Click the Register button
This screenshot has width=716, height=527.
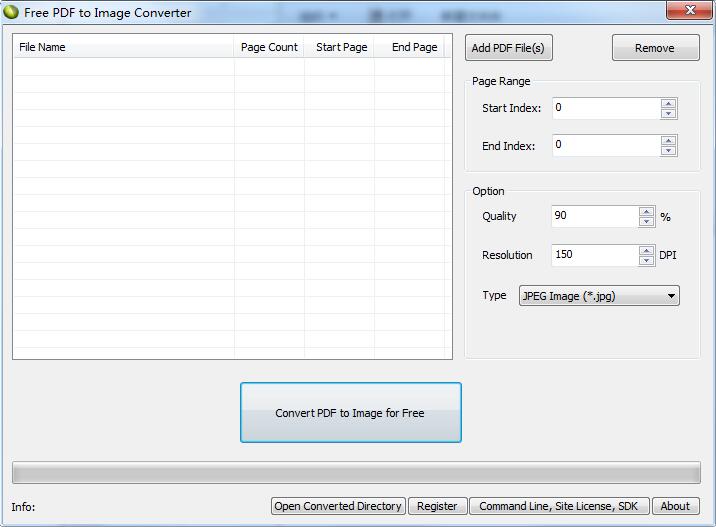coord(437,506)
